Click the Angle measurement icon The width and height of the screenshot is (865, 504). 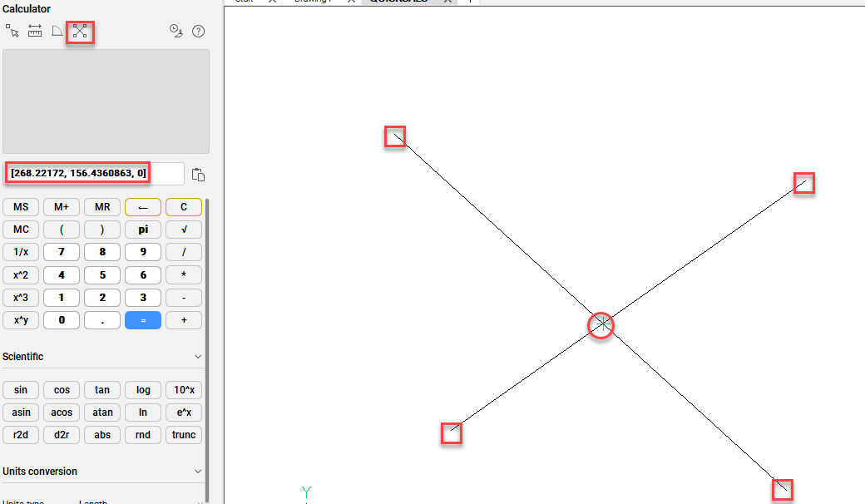(57, 32)
